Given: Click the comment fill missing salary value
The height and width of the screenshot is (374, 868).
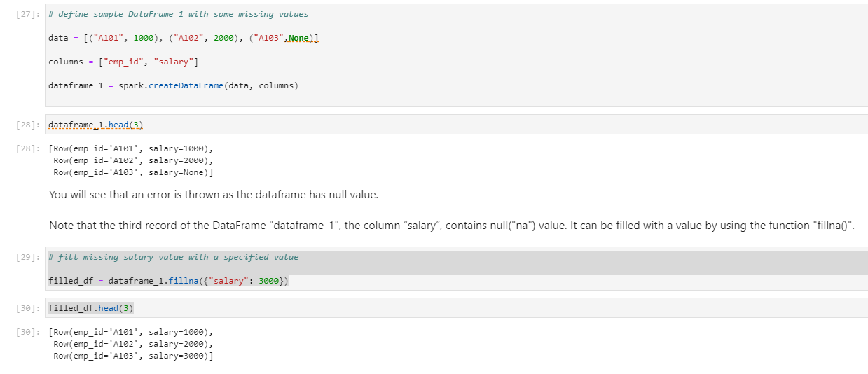Looking at the screenshot, I should [173, 257].
